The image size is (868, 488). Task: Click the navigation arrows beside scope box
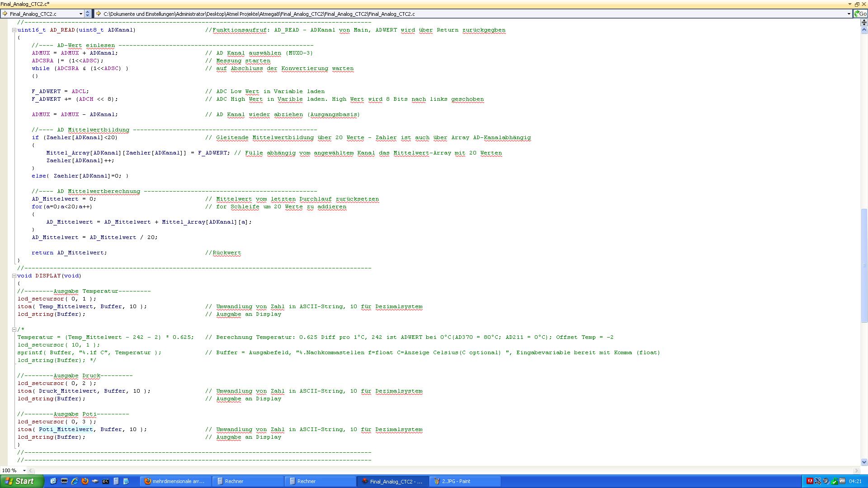88,14
